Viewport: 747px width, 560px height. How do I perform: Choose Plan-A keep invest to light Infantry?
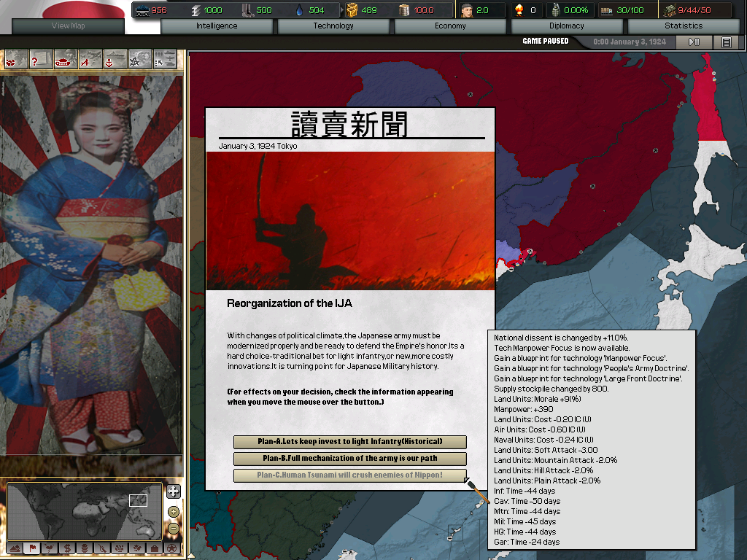coord(350,442)
